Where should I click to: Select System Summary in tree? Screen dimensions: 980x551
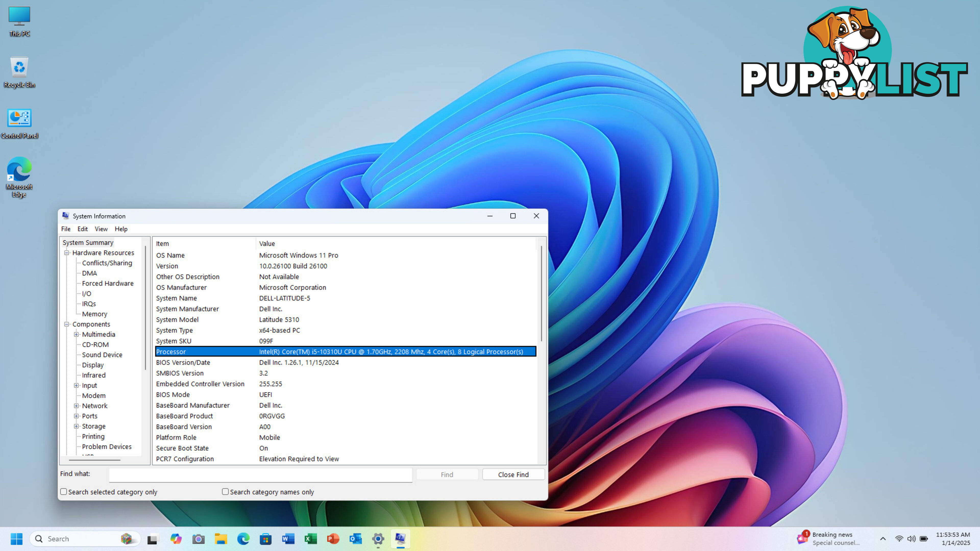[x=88, y=243]
